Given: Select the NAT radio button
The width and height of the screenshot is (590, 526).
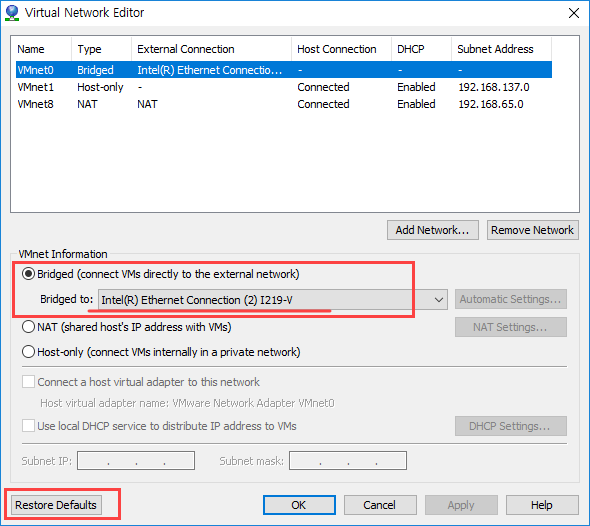Looking at the screenshot, I should coord(28,327).
